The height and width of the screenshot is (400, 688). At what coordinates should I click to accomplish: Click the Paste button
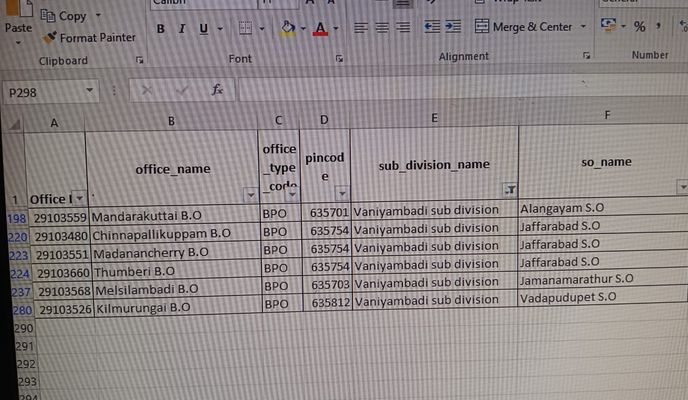coord(18,28)
